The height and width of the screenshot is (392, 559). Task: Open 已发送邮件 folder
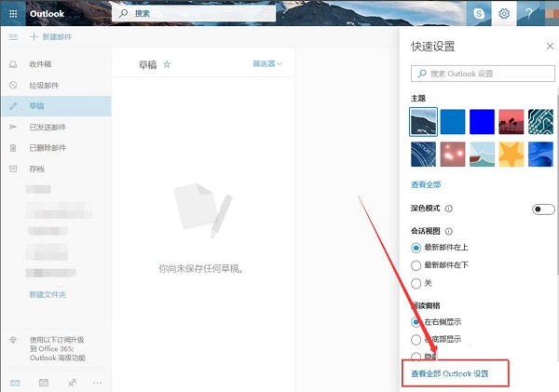(x=48, y=128)
